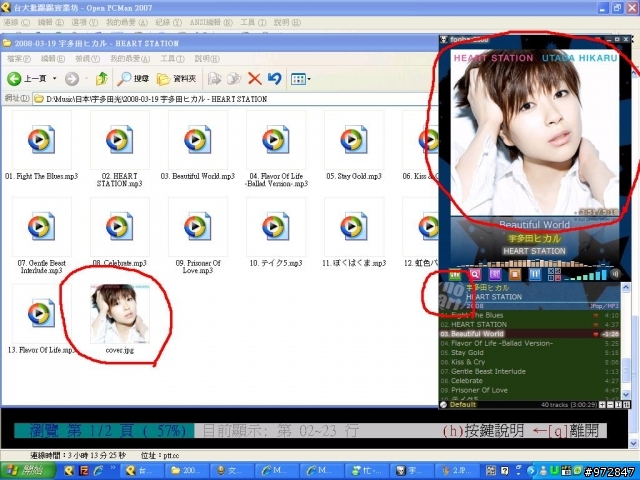Image resolution: width=640 pixels, height=480 pixels.
Task: Adjust the volume bar level in foobar2000
Action: (587, 275)
